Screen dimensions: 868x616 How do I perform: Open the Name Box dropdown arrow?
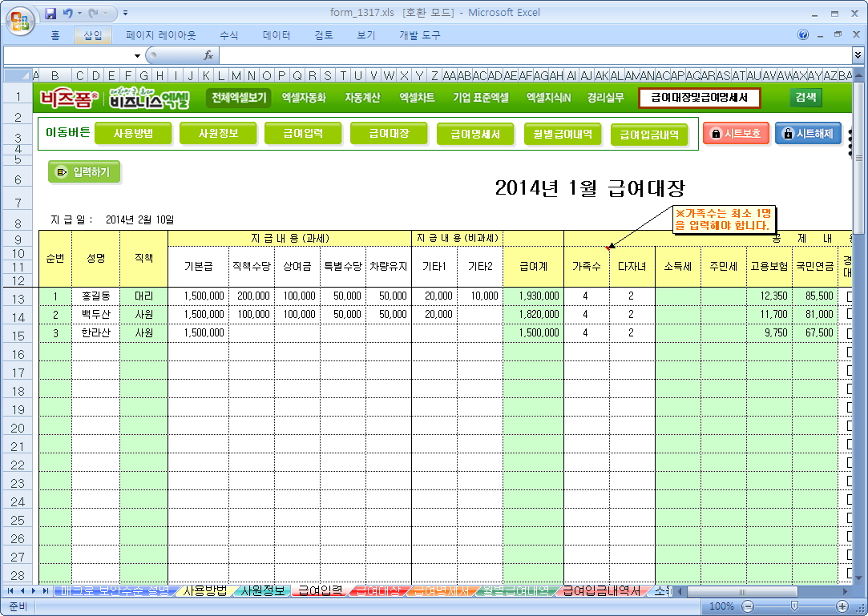click(137, 55)
